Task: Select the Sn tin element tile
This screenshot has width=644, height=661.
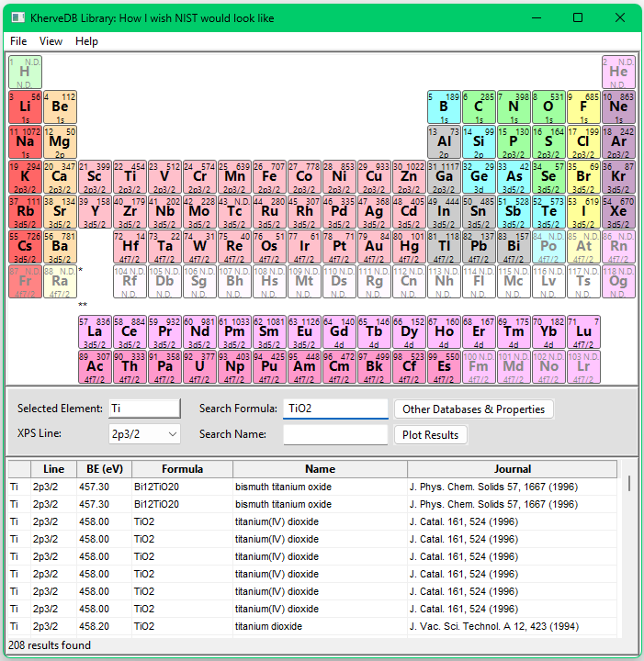Action: click(479, 212)
